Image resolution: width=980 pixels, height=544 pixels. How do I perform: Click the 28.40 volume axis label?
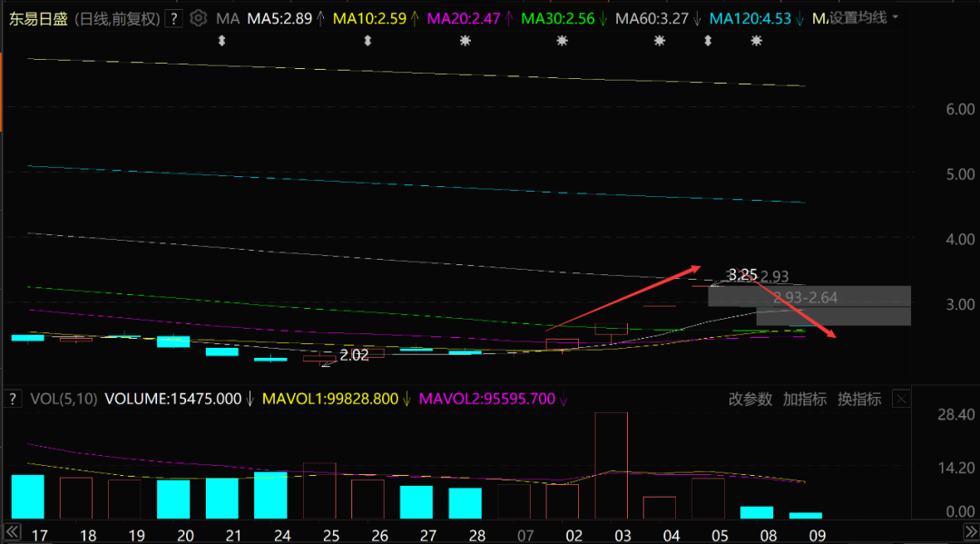(x=956, y=414)
